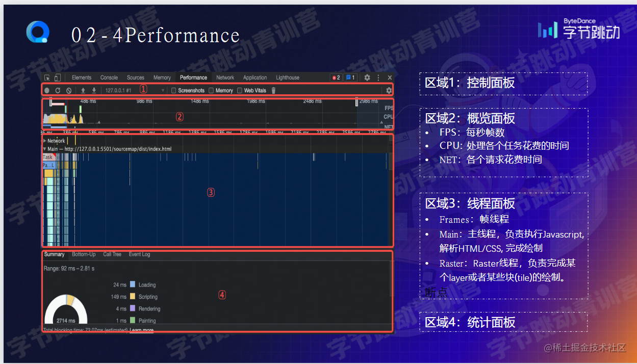637x364 pixels.
Task: Click the blue Loading color swatch
Action: (133, 284)
